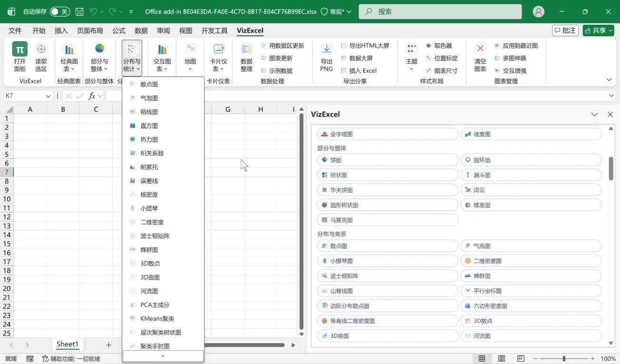Click the 批注 comments button

[565, 30]
